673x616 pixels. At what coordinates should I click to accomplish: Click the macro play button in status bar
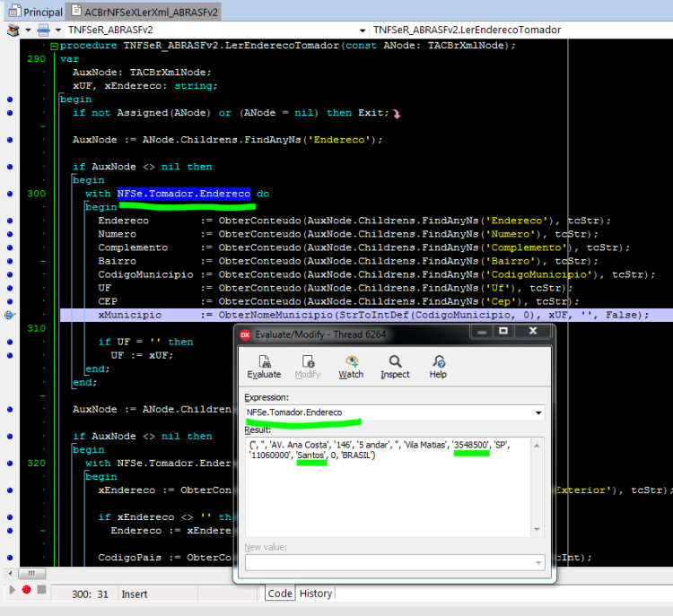pos(12,590)
